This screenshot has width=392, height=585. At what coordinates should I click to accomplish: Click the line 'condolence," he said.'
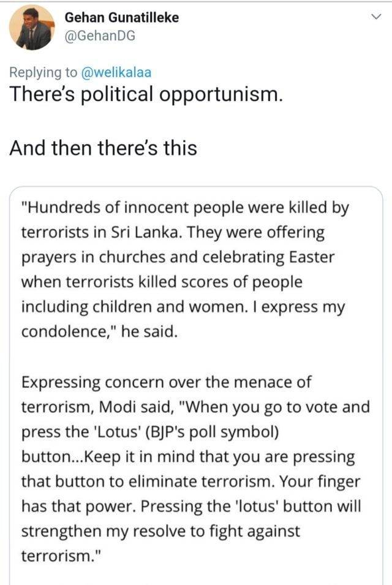[99, 331]
